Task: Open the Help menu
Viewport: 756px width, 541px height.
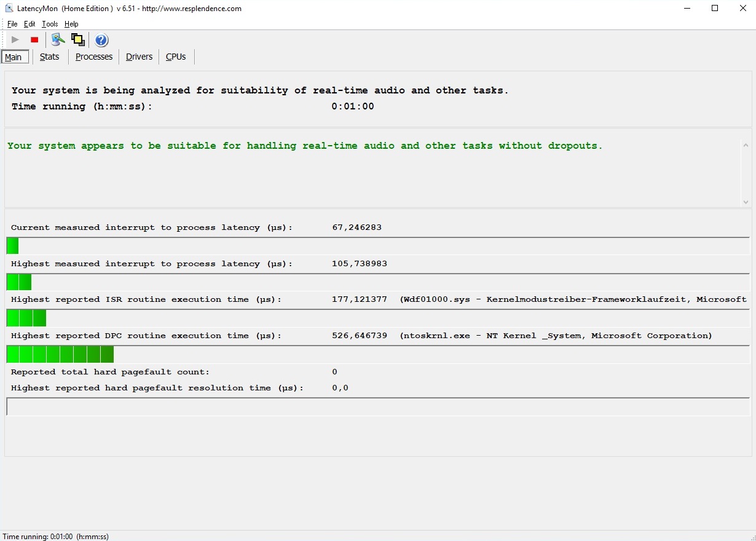Action: click(x=71, y=24)
